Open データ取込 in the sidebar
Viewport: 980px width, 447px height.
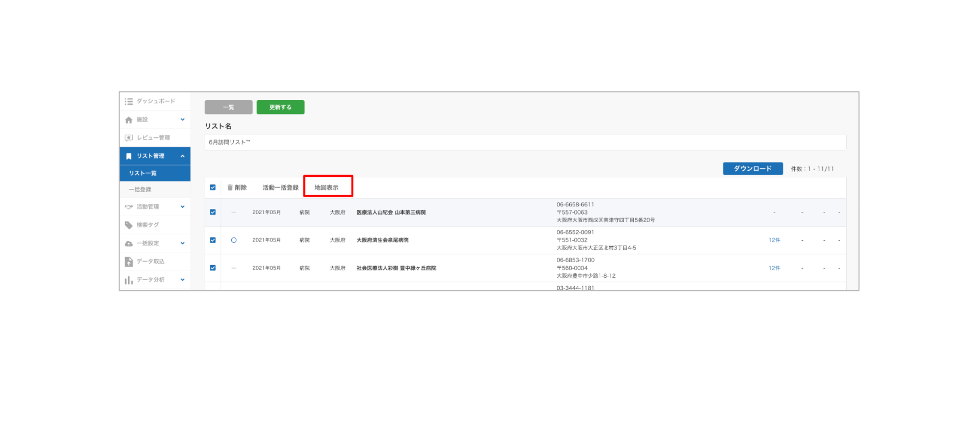click(155, 262)
